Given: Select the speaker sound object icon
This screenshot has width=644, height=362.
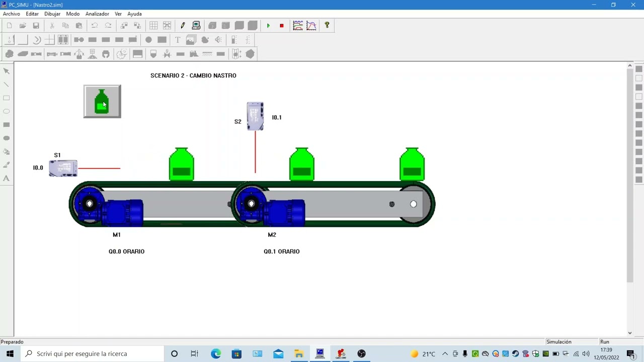Looking at the screenshot, I should click(x=218, y=40).
